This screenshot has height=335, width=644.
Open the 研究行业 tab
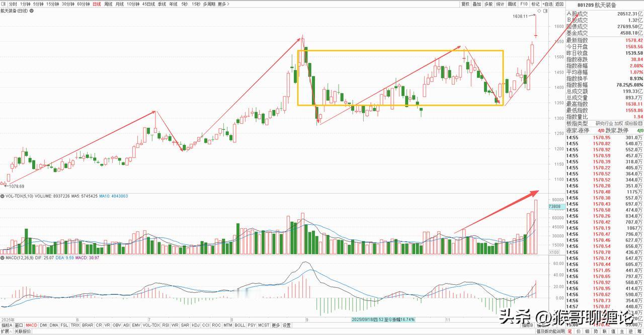pyautogui.click(x=604, y=123)
